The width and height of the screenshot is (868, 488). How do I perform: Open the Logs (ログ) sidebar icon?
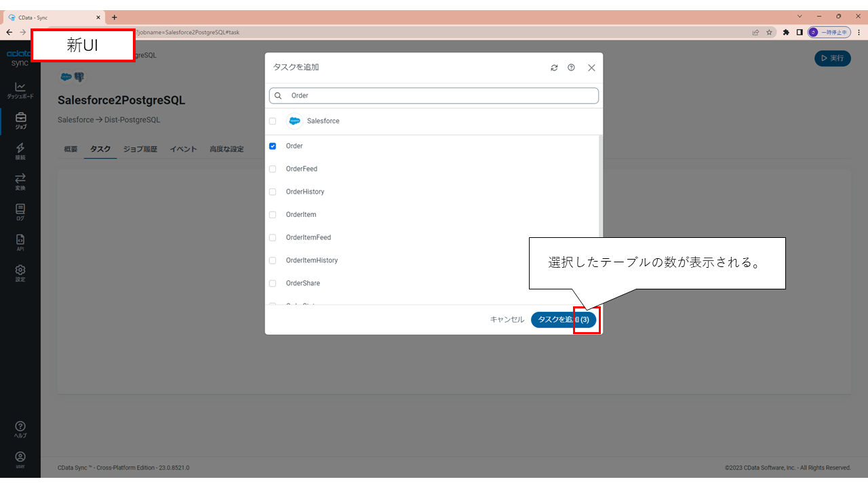20,212
